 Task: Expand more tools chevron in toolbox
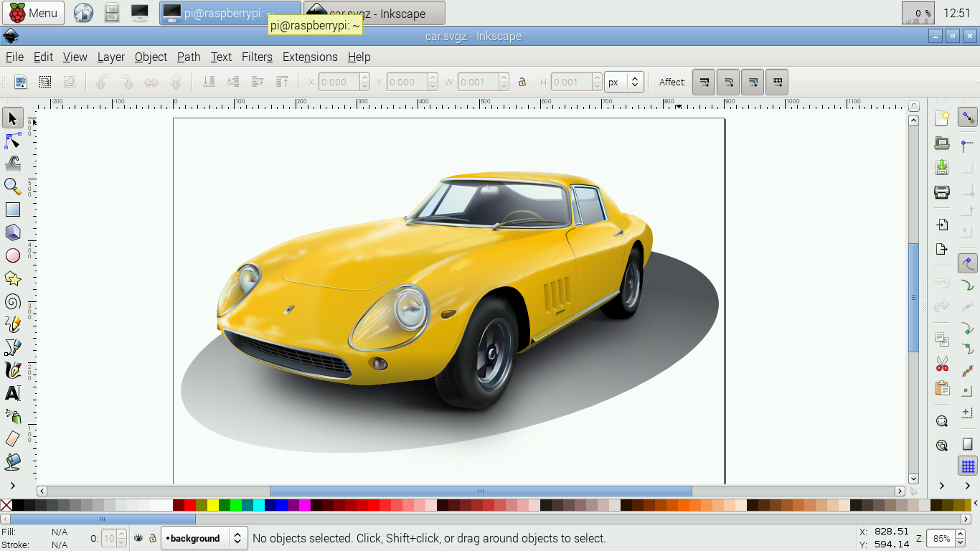click(x=12, y=486)
